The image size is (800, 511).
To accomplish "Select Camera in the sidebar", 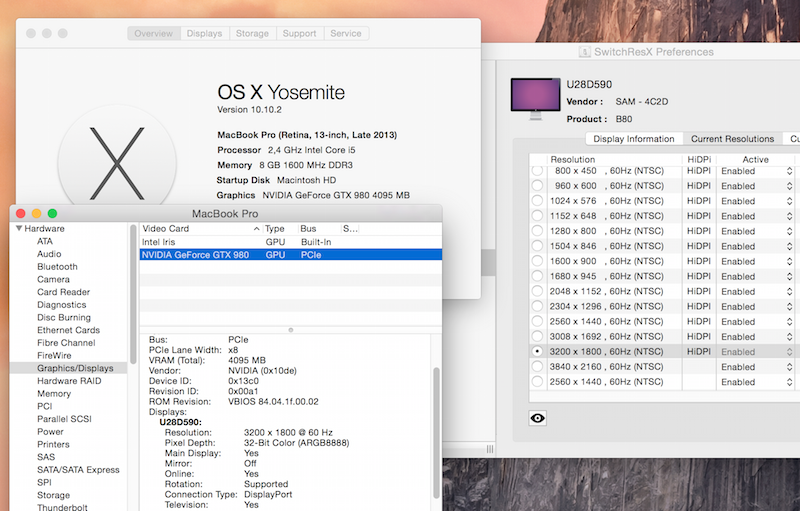I will (x=53, y=279).
